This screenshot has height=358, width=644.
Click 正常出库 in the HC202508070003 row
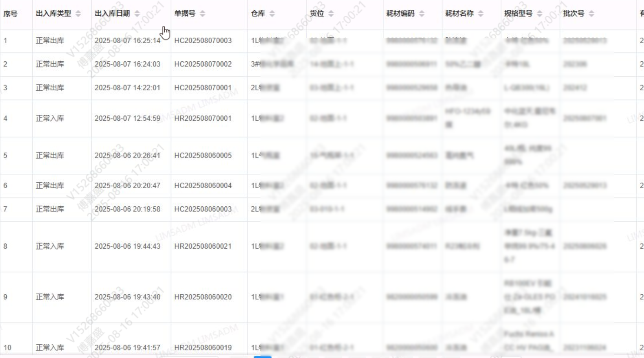point(50,40)
